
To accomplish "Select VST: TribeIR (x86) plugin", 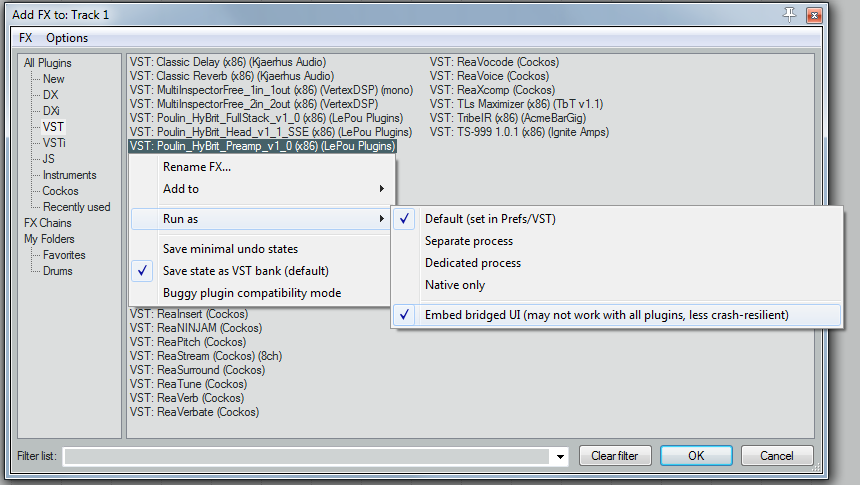I will (508, 118).
